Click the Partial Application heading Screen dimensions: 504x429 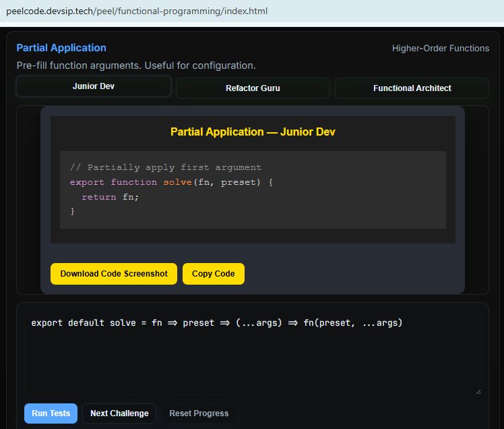[x=61, y=48]
